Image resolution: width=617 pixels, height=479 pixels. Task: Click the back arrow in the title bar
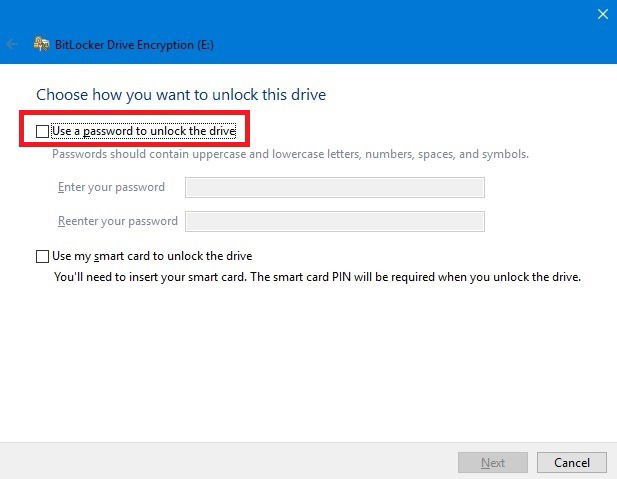point(12,44)
